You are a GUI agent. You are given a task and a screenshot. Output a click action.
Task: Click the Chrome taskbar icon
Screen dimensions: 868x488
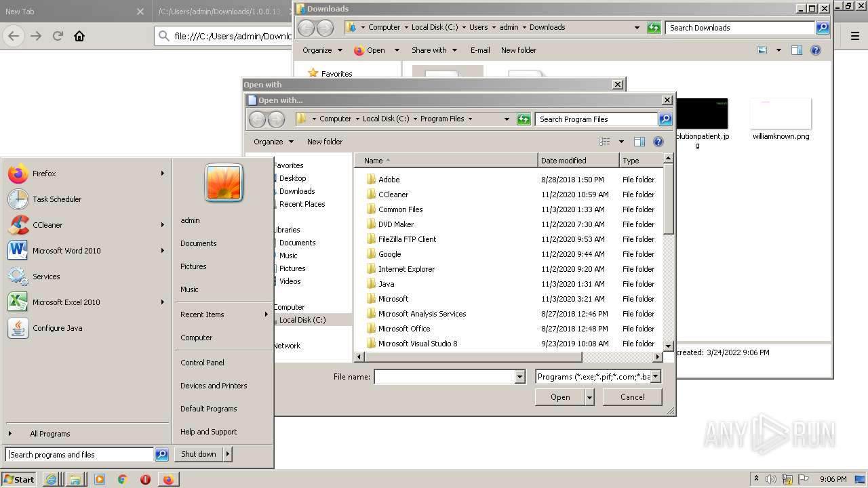(x=122, y=479)
